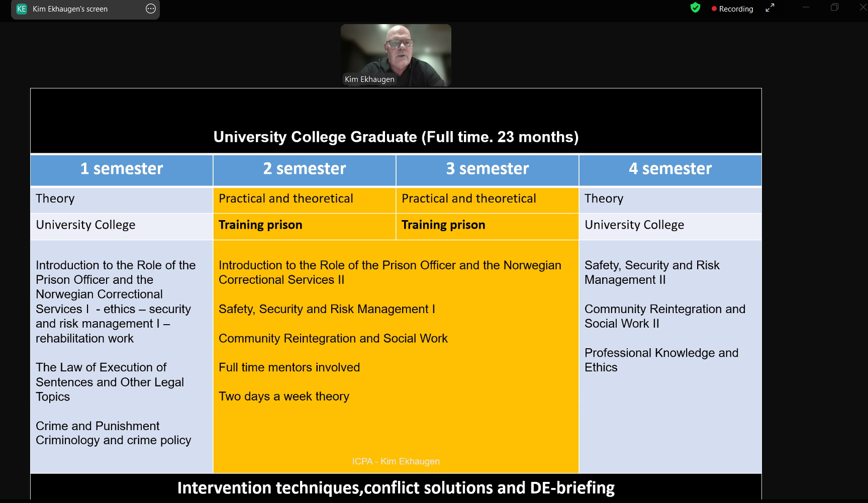Close the meeting window
This screenshot has height=503, width=868.
click(x=862, y=8)
